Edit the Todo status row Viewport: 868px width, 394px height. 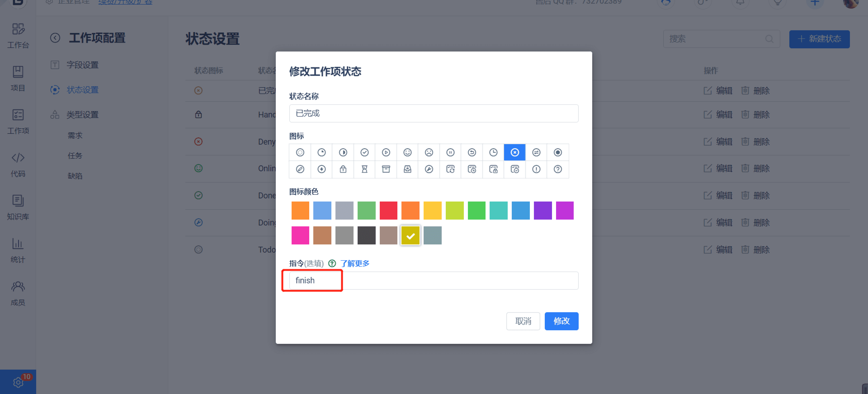pyautogui.click(x=718, y=250)
